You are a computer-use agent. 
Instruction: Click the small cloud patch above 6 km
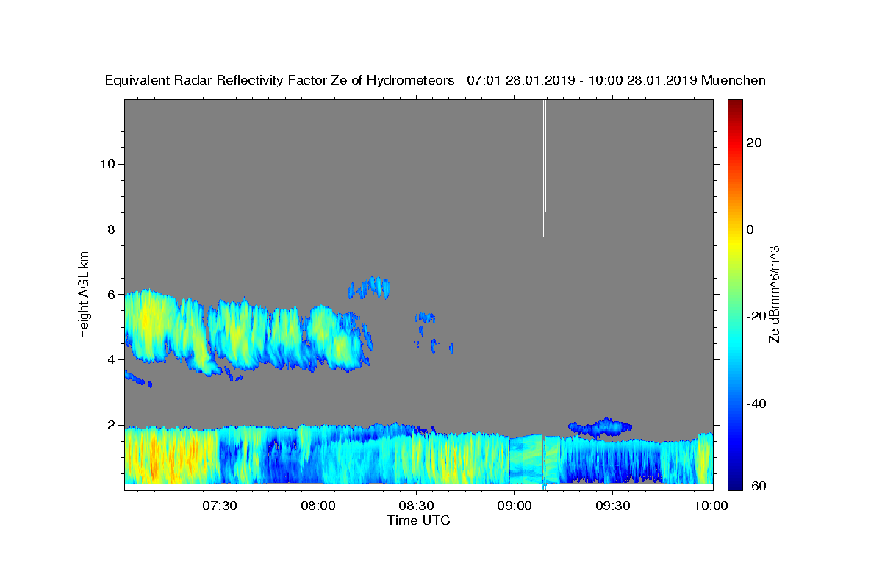(369, 287)
